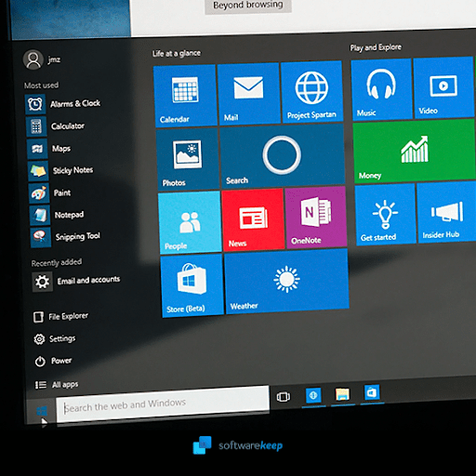476x476 pixels.
Task: Launch Snipping Tool from Most used
Action: tap(66, 237)
